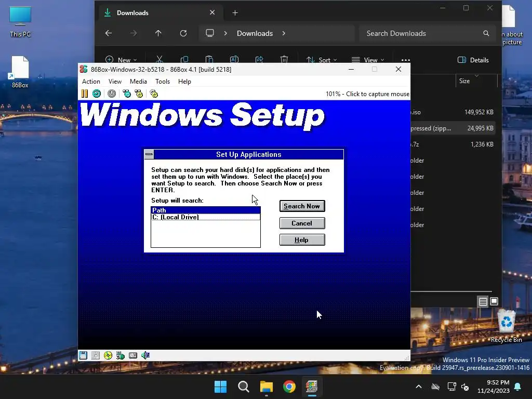
Task: Send Ctrl+Alt+Esc via the 86Box toolbar icon
Action: click(x=139, y=94)
